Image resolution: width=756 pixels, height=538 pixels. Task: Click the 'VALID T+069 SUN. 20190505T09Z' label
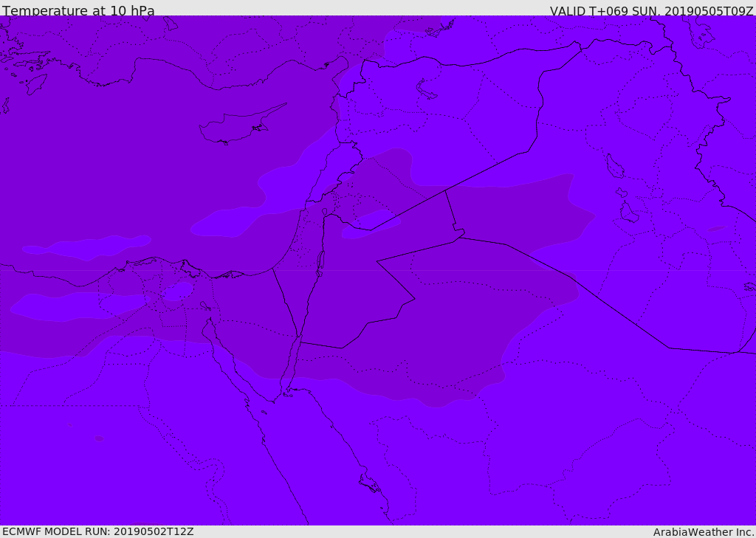651,11
